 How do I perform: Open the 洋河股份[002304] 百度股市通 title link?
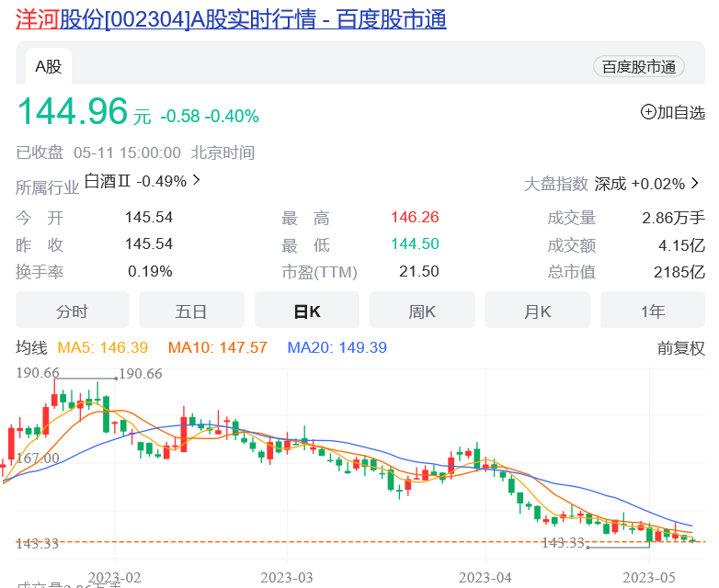231,19
